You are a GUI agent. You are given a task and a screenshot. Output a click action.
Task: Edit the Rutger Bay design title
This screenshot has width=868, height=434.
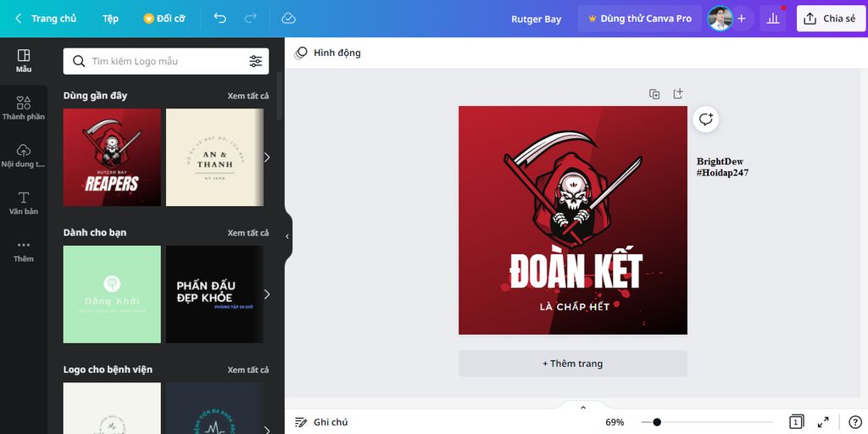pyautogui.click(x=536, y=19)
